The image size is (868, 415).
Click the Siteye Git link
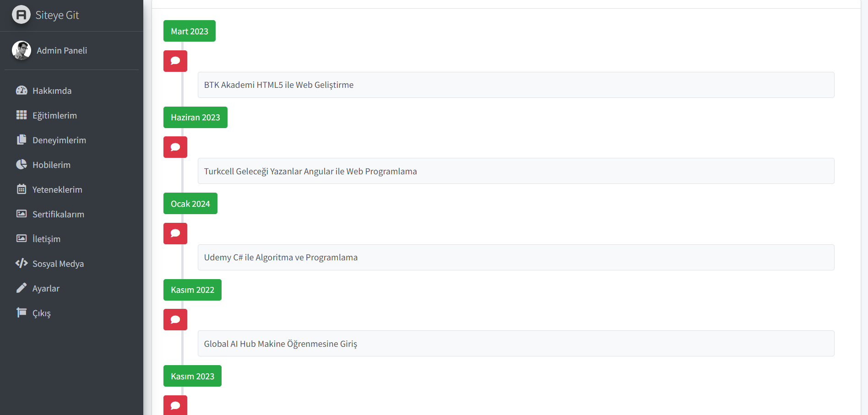coord(57,15)
